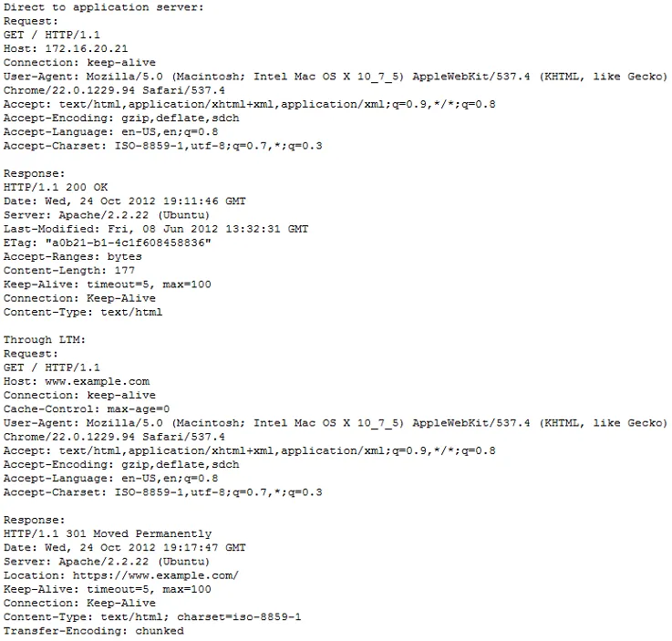Click the first 'GET / HTTP/1.1' line
The image size is (672, 641).
52,36
